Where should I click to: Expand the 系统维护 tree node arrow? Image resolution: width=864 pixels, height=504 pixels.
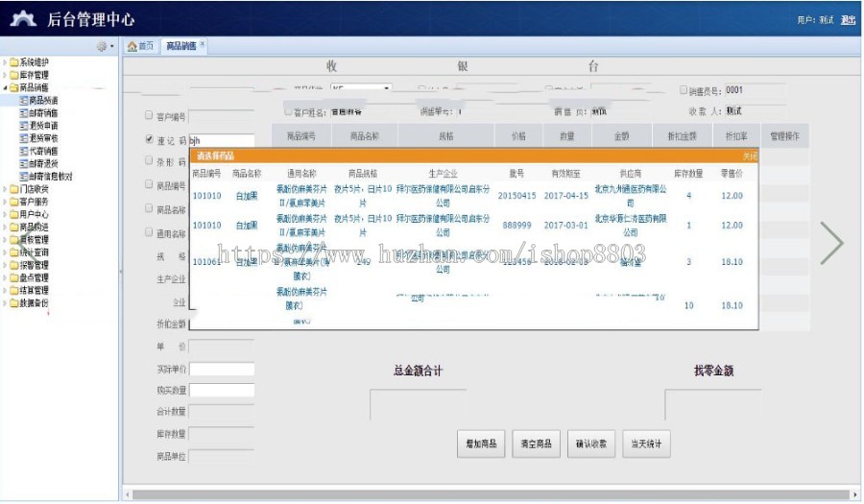point(5,62)
